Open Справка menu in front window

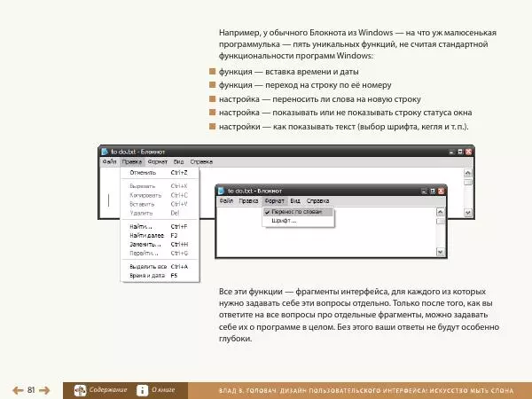317,201
